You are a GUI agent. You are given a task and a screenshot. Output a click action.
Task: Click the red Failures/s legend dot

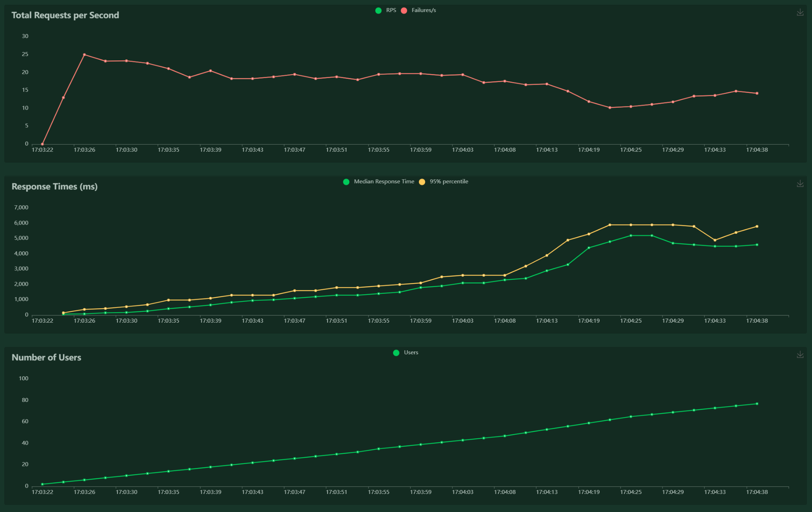pyautogui.click(x=404, y=10)
